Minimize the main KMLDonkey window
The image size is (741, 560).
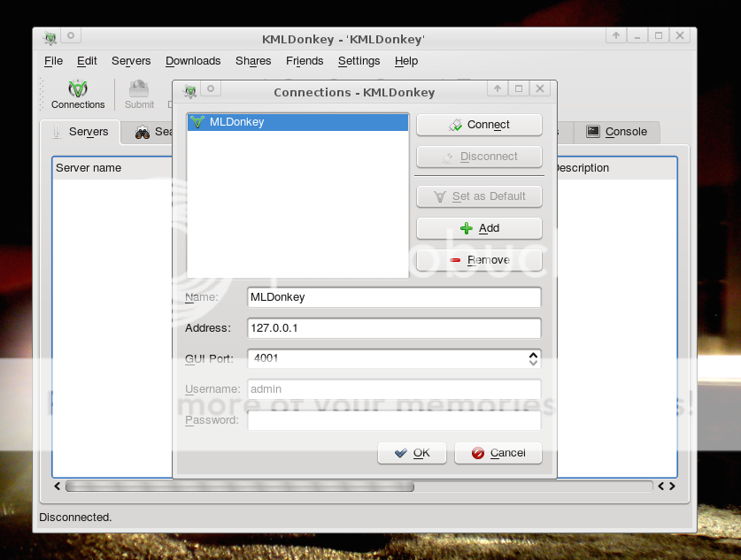click(637, 35)
